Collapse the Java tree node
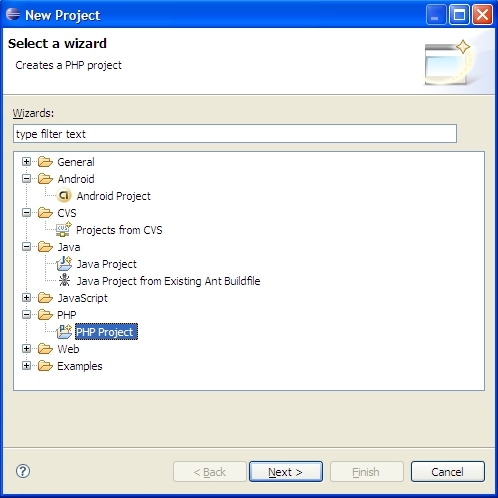 pos(26,247)
